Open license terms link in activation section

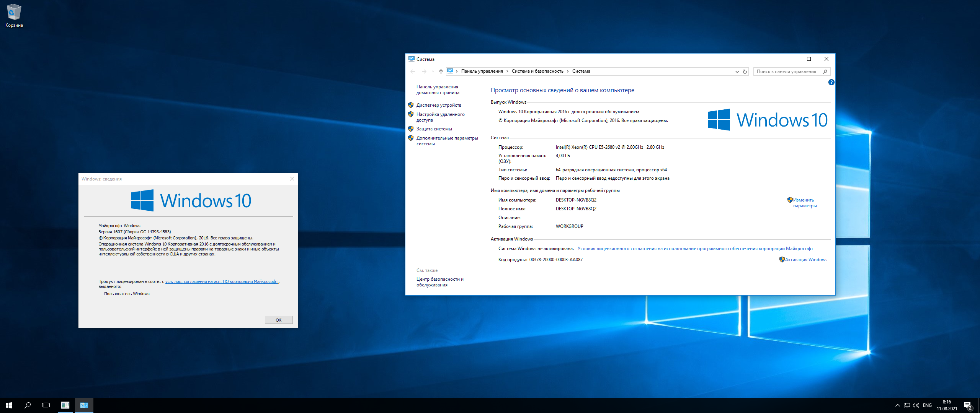[695, 249]
